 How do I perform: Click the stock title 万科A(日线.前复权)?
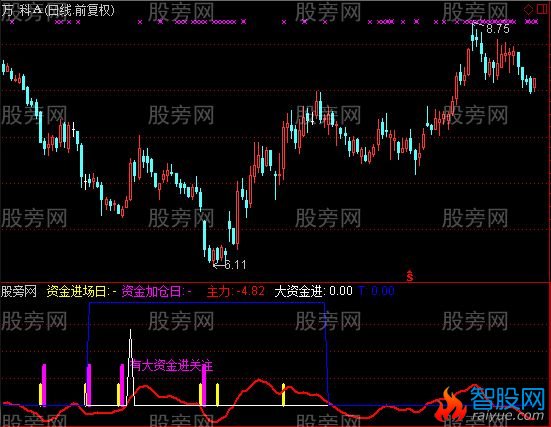(58, 11)
